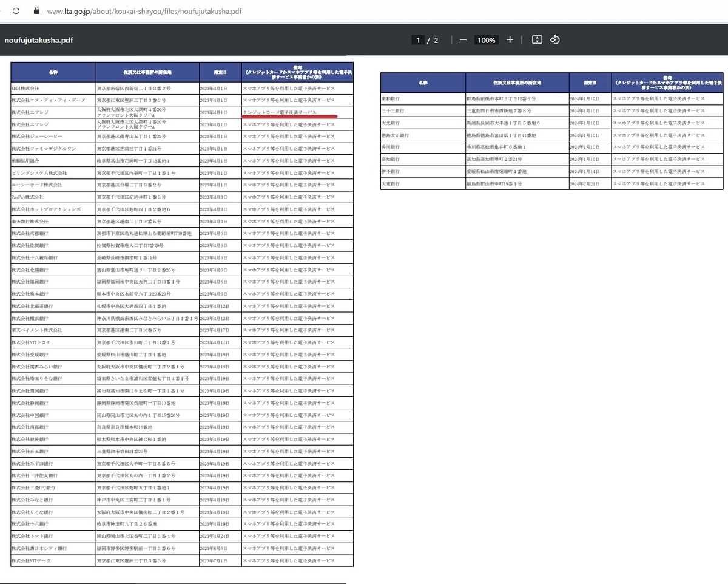
Task: Click the 株式会社みずほ銀行 cell
Action: pyautogui.click(x=53, y=464)
